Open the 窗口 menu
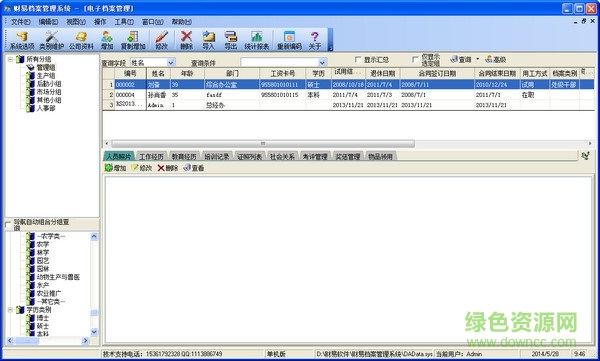600x361 pixels. pyautogui.click(x=152, y=22)
